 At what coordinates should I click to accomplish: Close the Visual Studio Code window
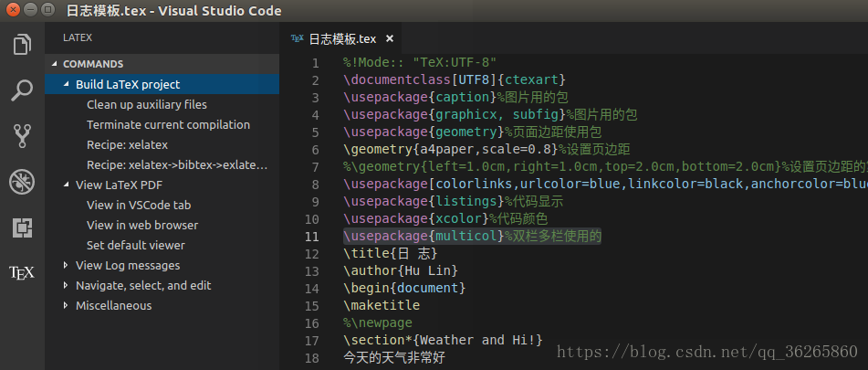14,9
